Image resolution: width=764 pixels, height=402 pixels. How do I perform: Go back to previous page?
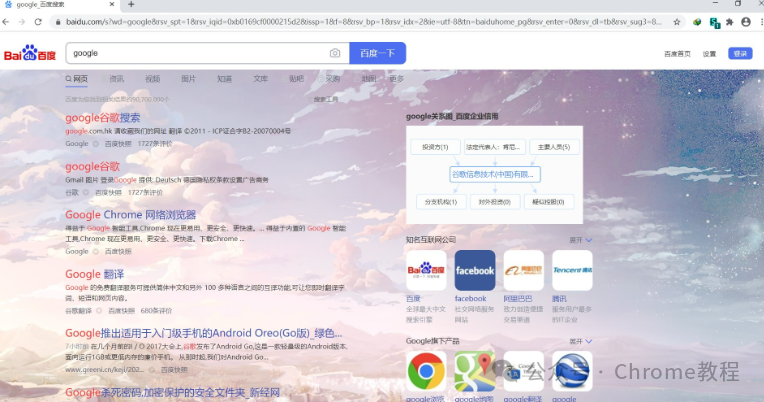[6, 21]
